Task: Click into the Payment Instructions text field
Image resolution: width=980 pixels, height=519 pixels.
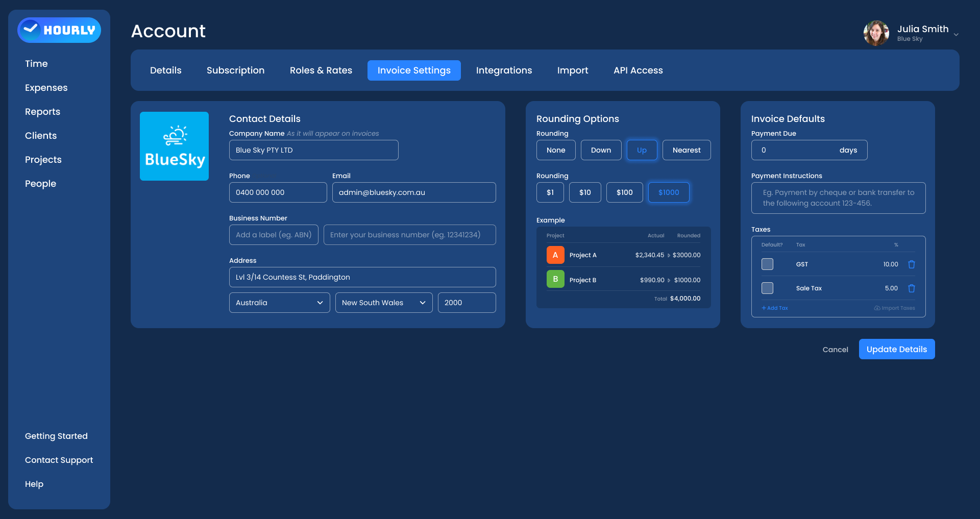Action: point(838,198)
